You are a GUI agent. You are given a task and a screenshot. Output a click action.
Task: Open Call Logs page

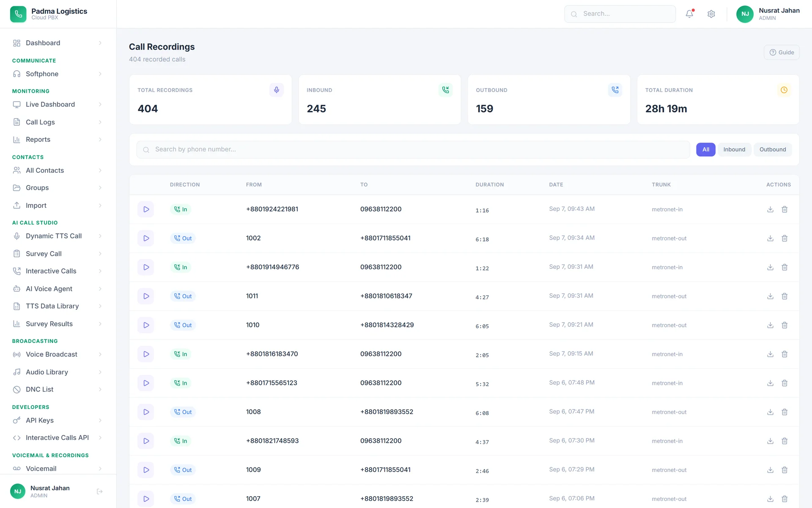click(58, 122)
